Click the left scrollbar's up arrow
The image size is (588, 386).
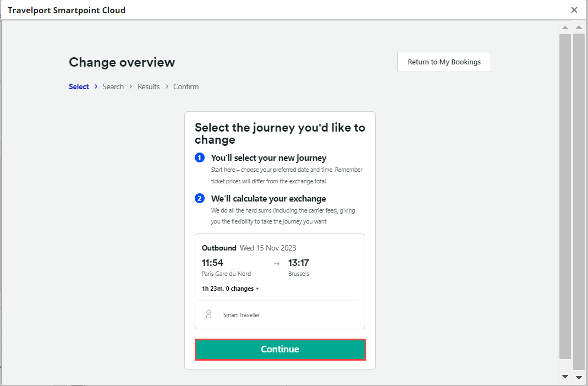click(x=565, y=28)
